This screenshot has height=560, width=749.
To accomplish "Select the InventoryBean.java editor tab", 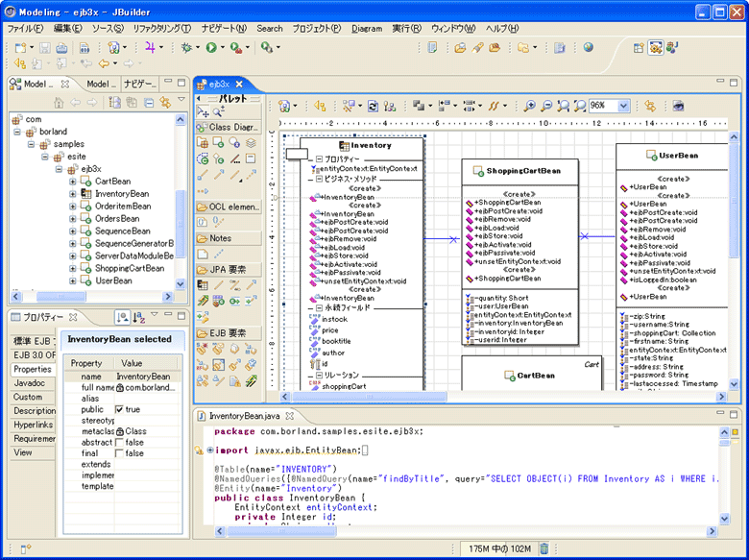I will [245, 416].
